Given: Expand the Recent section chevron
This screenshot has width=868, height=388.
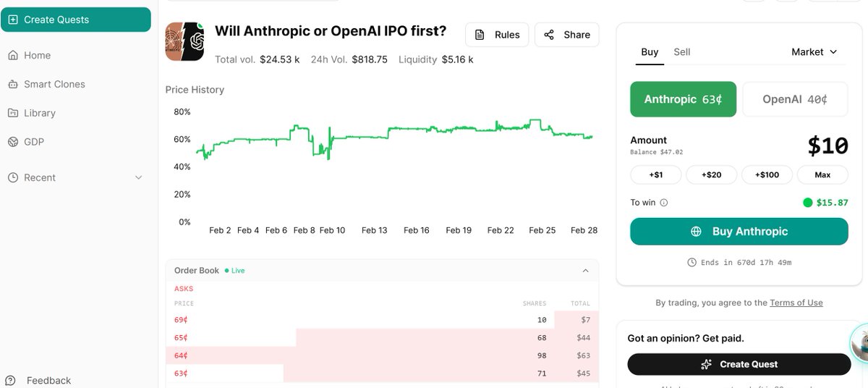Looking at the screenshot, I should [x=139, y=177].
